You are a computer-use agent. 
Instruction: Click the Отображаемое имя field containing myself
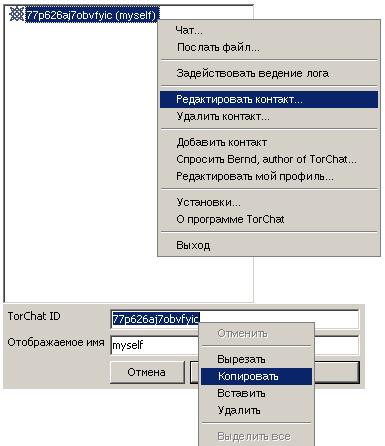[x=155, y=345]
